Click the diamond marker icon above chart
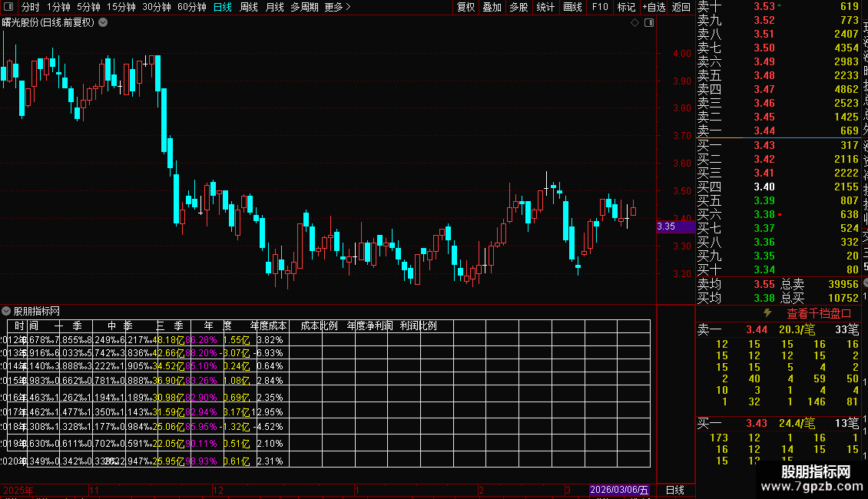 coord(635,23)
